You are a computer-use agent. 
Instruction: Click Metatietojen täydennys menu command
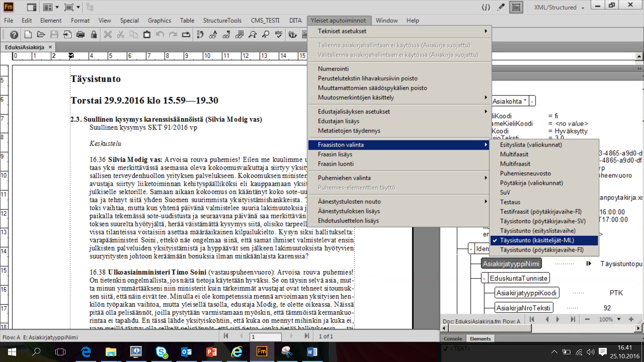coord(399,131)
